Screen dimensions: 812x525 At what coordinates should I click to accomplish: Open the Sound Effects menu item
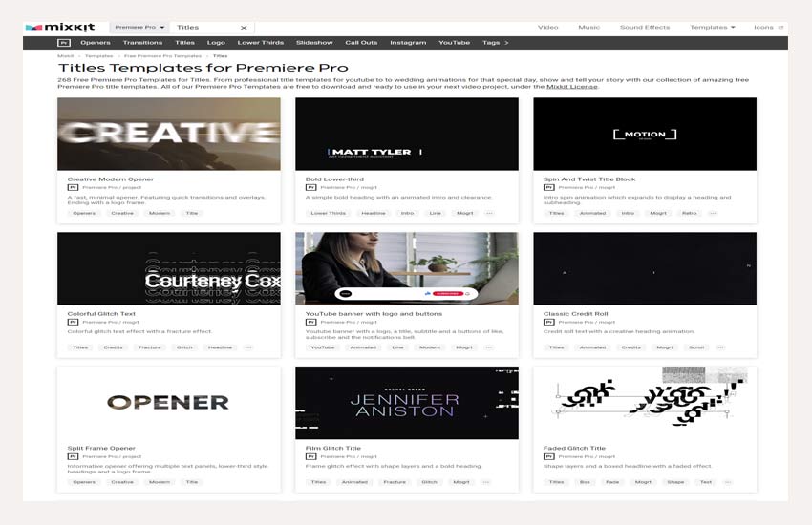[x=645, y=28]
